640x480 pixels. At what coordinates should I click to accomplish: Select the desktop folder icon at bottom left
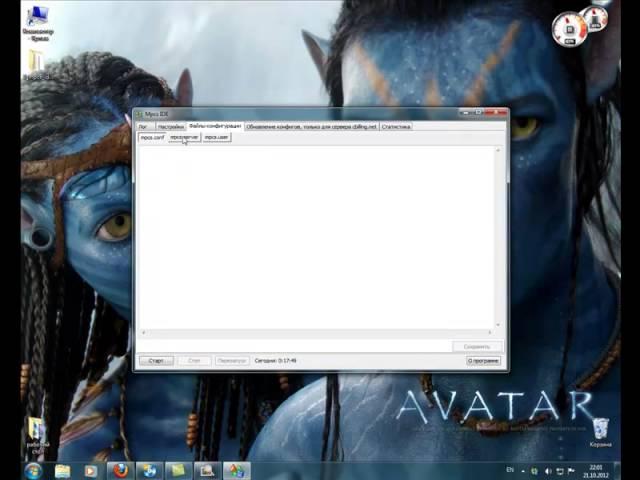(x=38, y=436)
